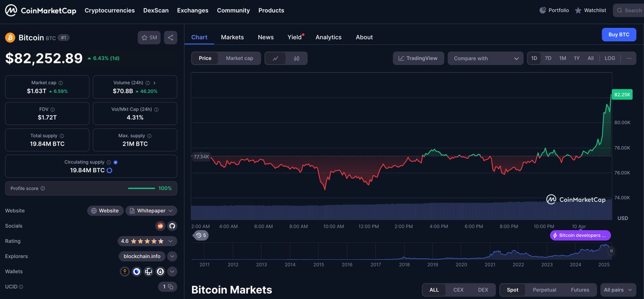This screenshot has width=644, height=299.
Task: Select the 1M time range
Action: [x=562, y=58]
